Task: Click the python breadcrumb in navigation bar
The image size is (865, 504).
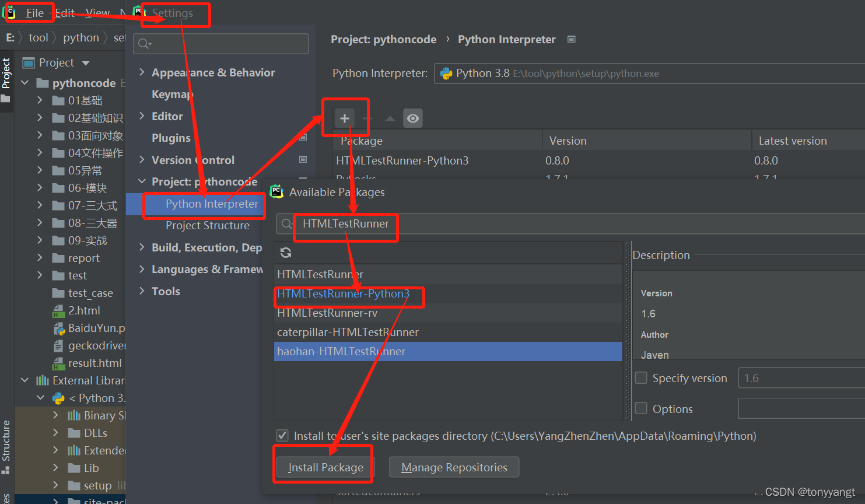Action: (x=81, y=37)
